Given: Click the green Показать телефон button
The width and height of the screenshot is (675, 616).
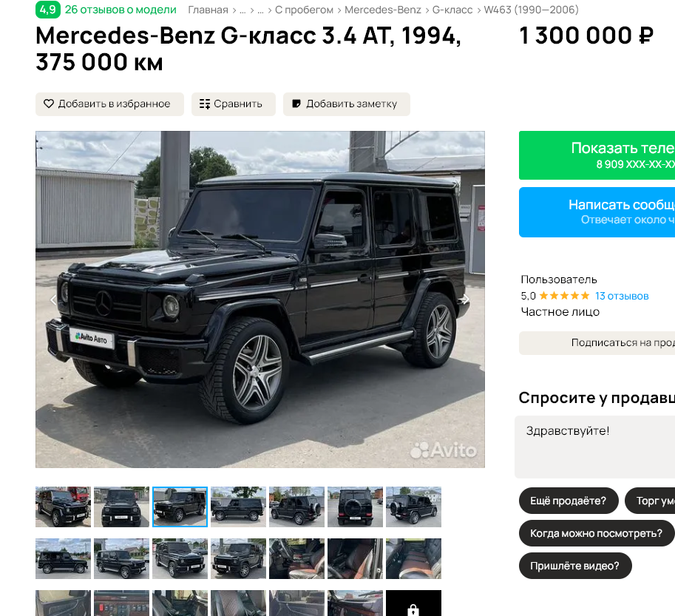Looking at the screenshot, I should (597, 155).
